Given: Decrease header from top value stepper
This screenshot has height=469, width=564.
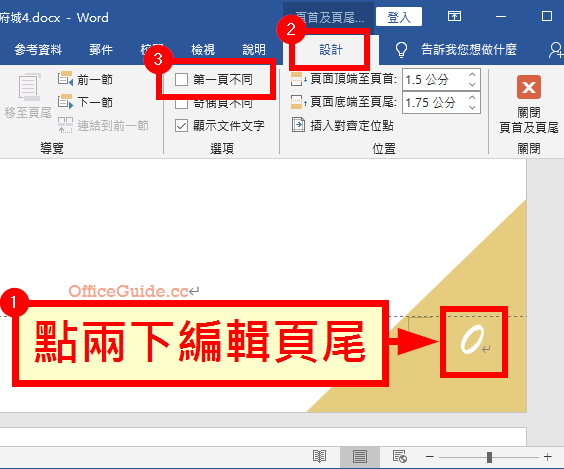Looking at the screenshot, I should point(472,85).
